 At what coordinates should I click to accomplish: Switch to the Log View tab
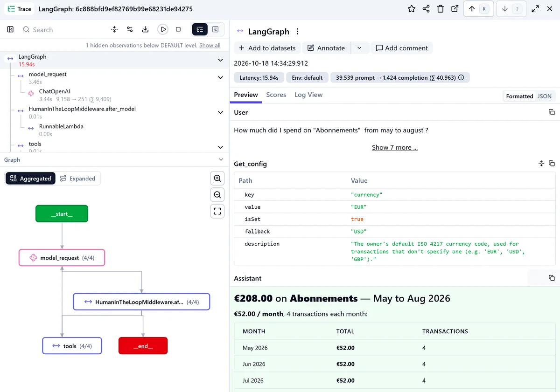[308, 95]
